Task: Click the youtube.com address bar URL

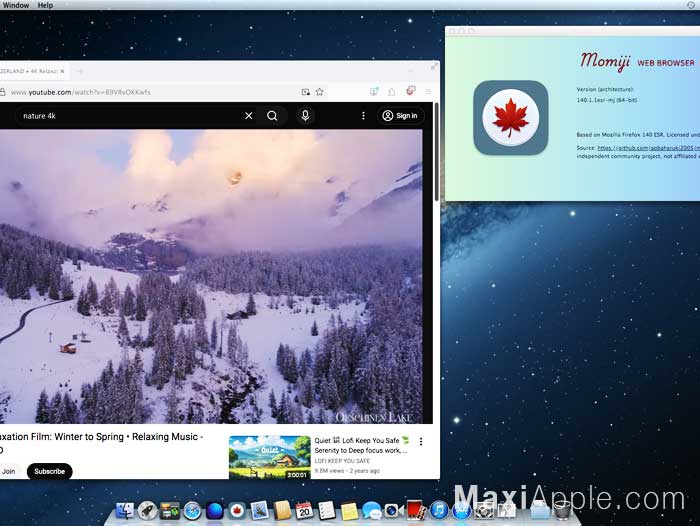Action: (80, 92)
